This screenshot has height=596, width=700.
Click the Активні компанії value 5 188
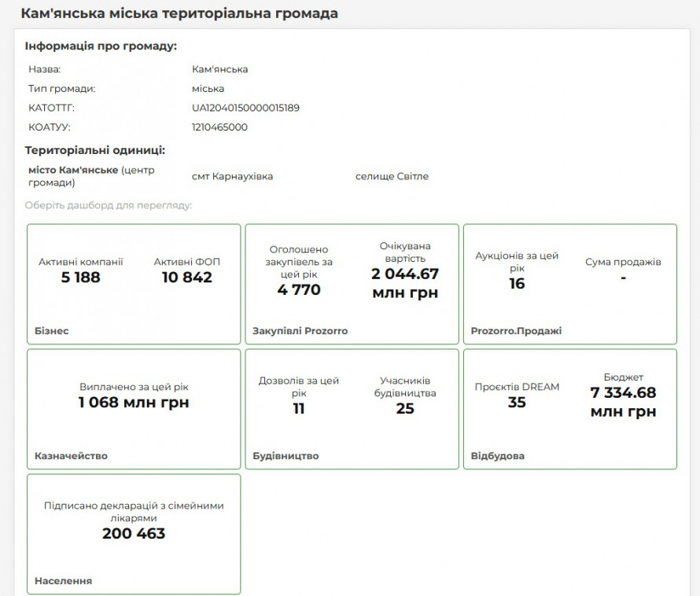[81, 278]
